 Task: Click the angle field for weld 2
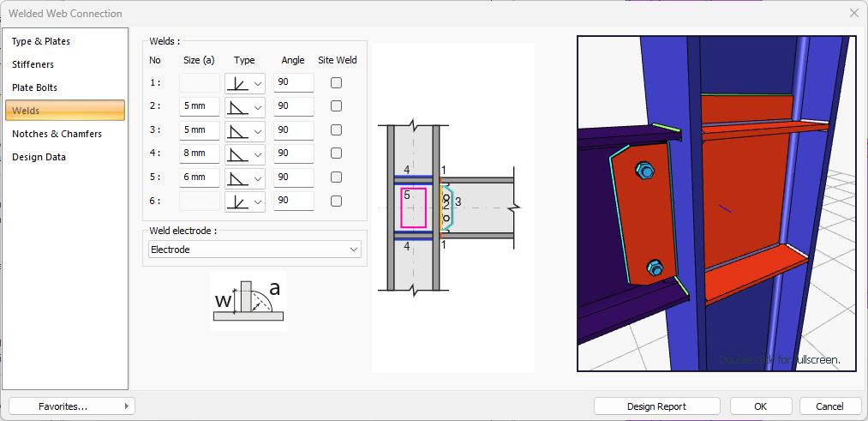pos(293,107)
